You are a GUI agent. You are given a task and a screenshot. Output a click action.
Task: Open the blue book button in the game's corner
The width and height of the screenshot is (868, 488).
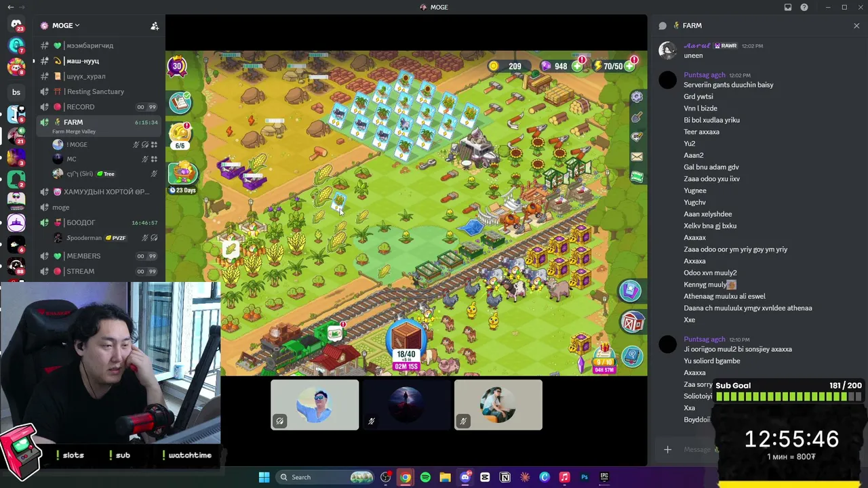pos(632,355)
